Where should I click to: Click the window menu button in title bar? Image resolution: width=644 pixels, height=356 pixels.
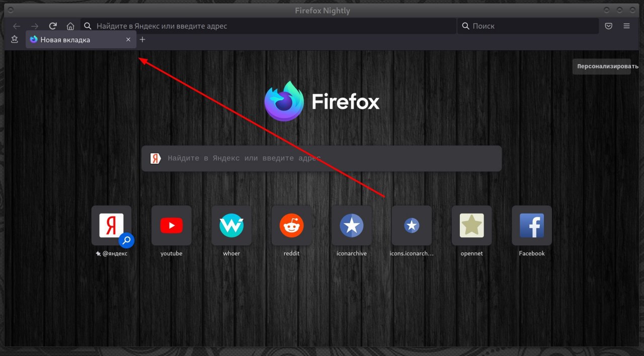tap(11, 10)
